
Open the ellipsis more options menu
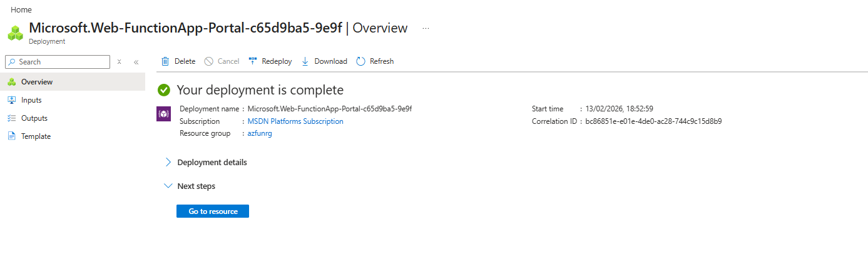[x=426, y=29]
